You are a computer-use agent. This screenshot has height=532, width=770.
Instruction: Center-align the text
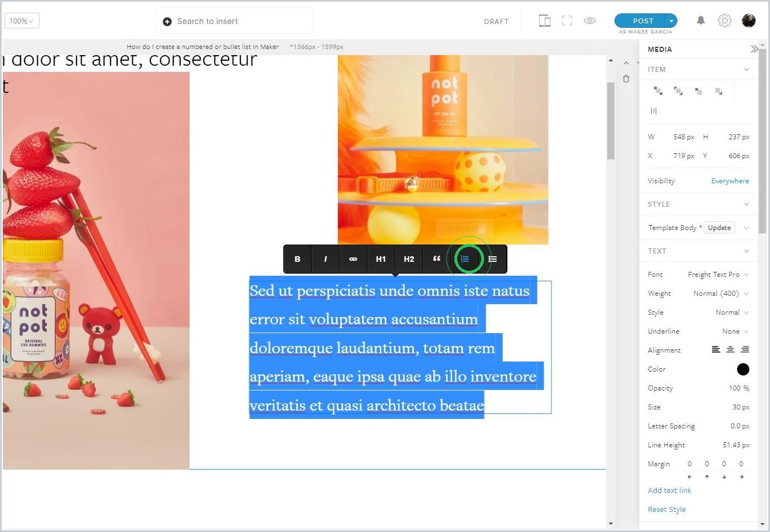pyautogui.click(x=730, y=350)
